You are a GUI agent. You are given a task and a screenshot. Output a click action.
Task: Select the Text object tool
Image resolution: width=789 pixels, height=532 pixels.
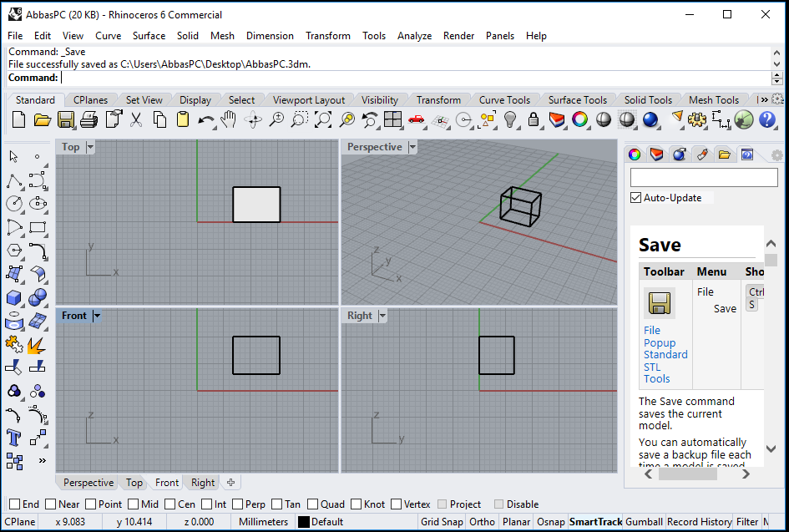pos(13,438)
